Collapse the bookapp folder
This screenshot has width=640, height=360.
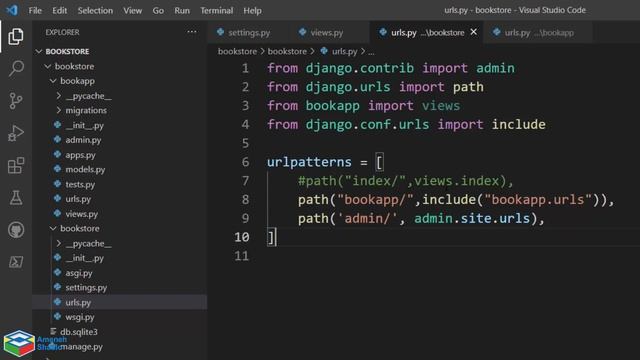[x=53, y=81]
